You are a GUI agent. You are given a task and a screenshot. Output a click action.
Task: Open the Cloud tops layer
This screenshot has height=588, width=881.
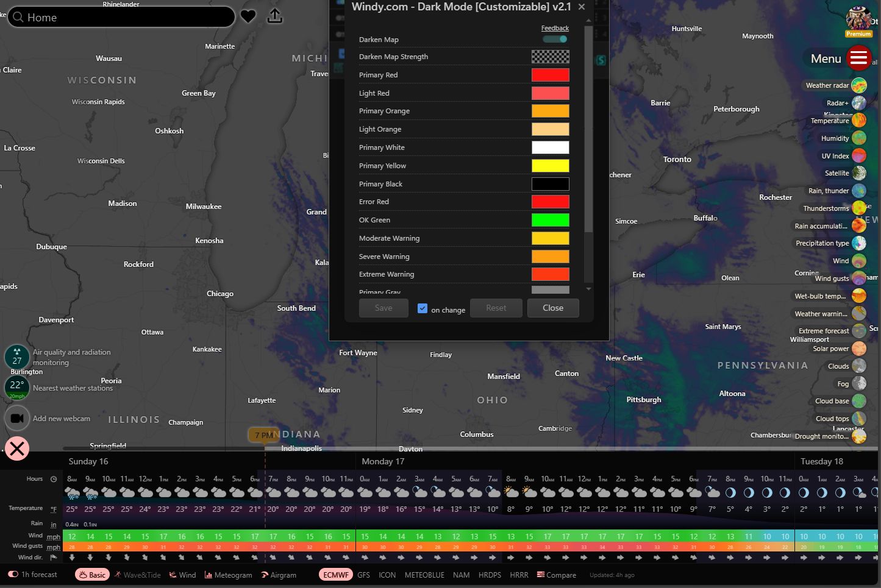point(859,419)
